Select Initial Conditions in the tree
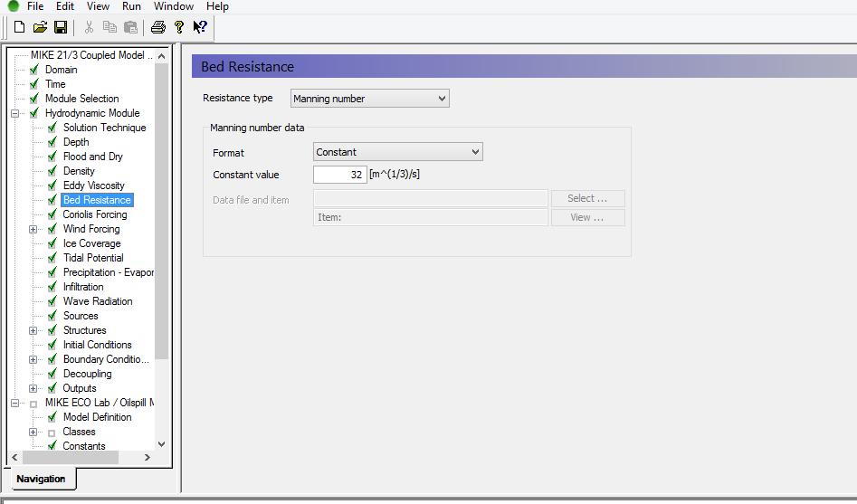Viewport: 857px width, 504px height. point(98,345)
